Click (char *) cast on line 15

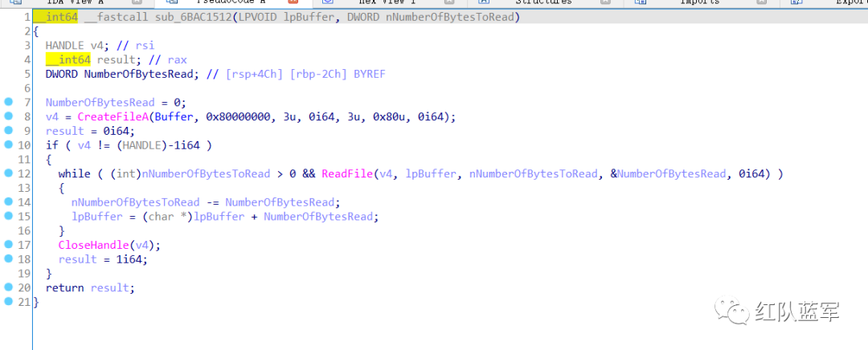tap(167, 217)
